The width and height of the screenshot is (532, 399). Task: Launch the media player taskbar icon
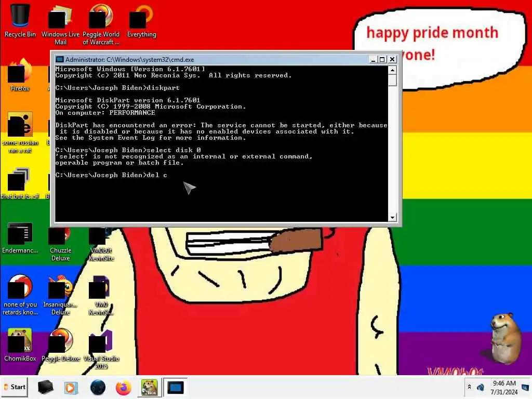(x=71, y=387)
